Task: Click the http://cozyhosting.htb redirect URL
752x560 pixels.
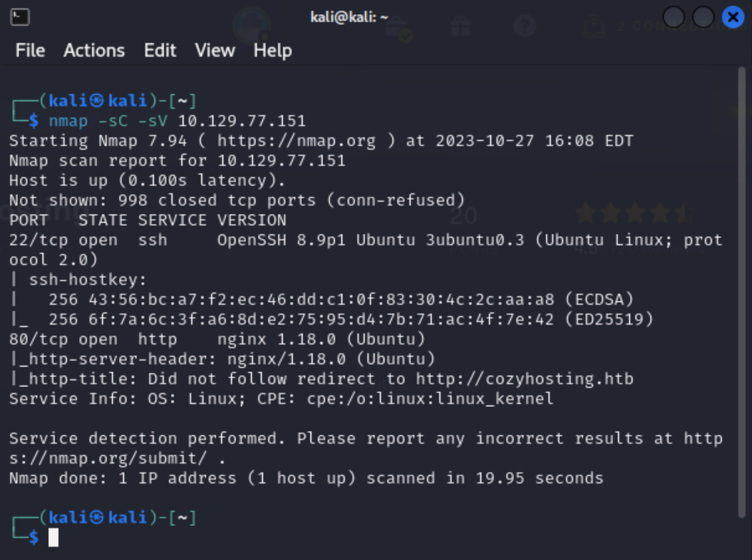Action: (524, 379)
